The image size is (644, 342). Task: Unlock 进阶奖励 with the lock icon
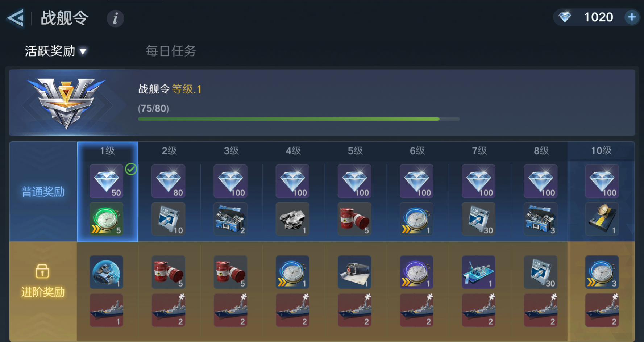click(x=42, y=271)
